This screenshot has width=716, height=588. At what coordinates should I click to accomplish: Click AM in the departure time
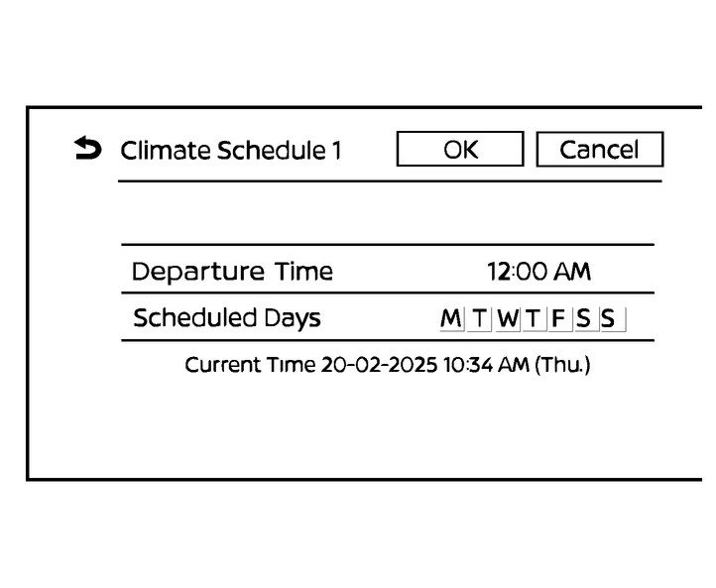click(x=572, y=271)
